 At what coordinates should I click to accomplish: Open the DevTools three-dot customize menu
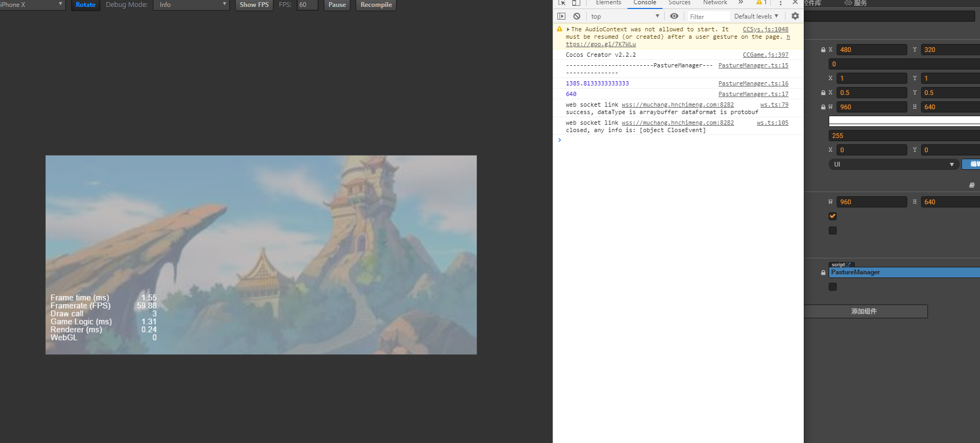pos(780,3)
